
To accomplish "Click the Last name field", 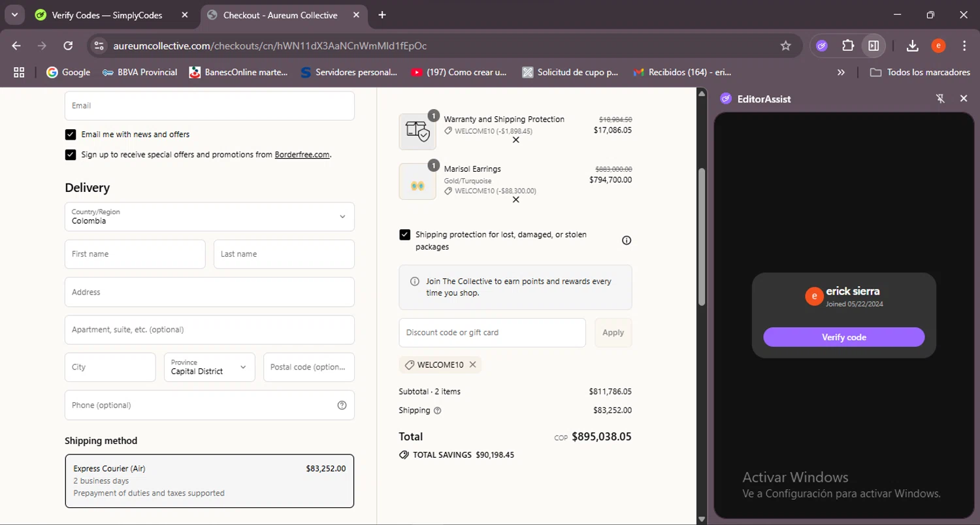I will [x=284, y=254].
